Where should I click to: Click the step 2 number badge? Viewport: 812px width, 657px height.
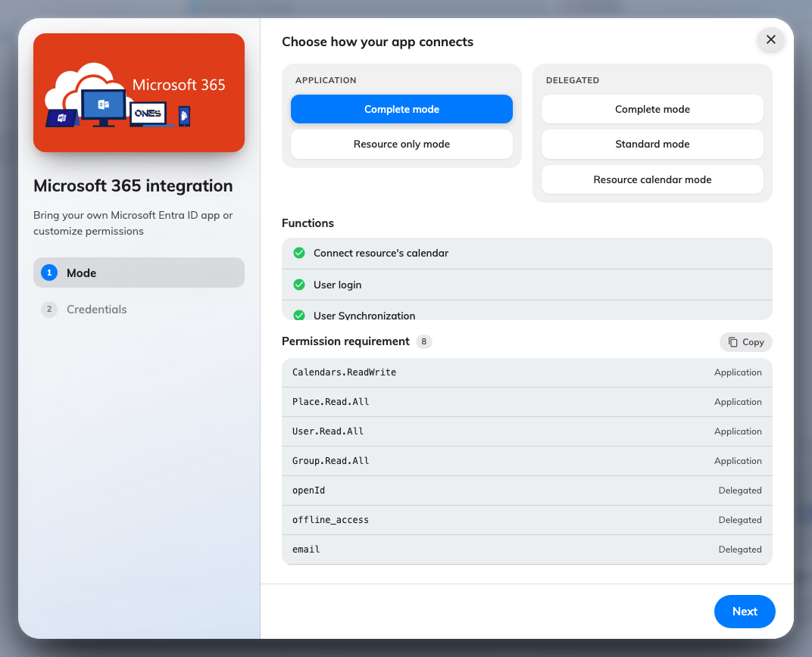pos(49,310)
